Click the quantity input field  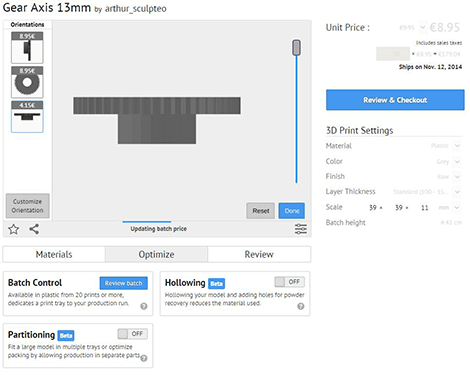[x=393, y=54]
